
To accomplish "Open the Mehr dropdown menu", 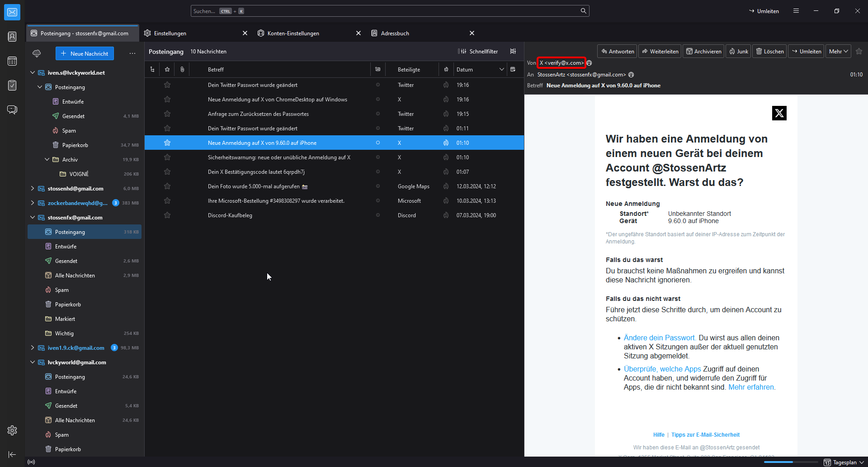I will tap(838, 52).
